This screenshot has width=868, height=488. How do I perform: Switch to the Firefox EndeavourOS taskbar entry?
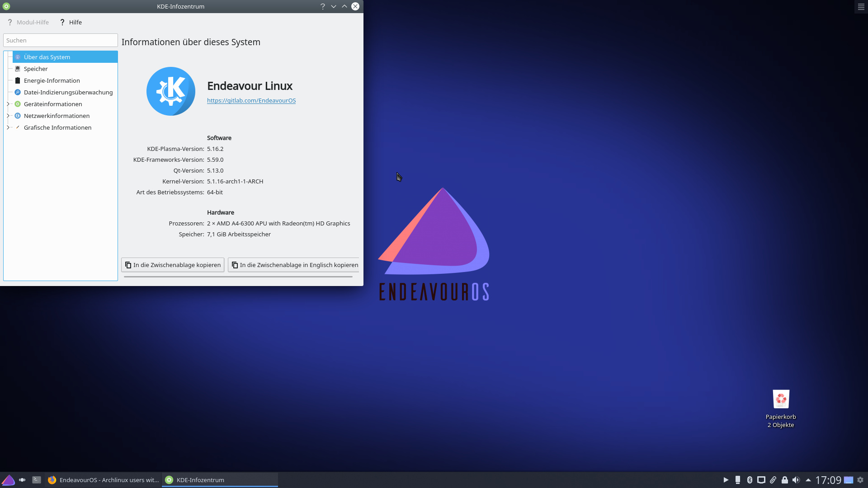coord(103,480)
